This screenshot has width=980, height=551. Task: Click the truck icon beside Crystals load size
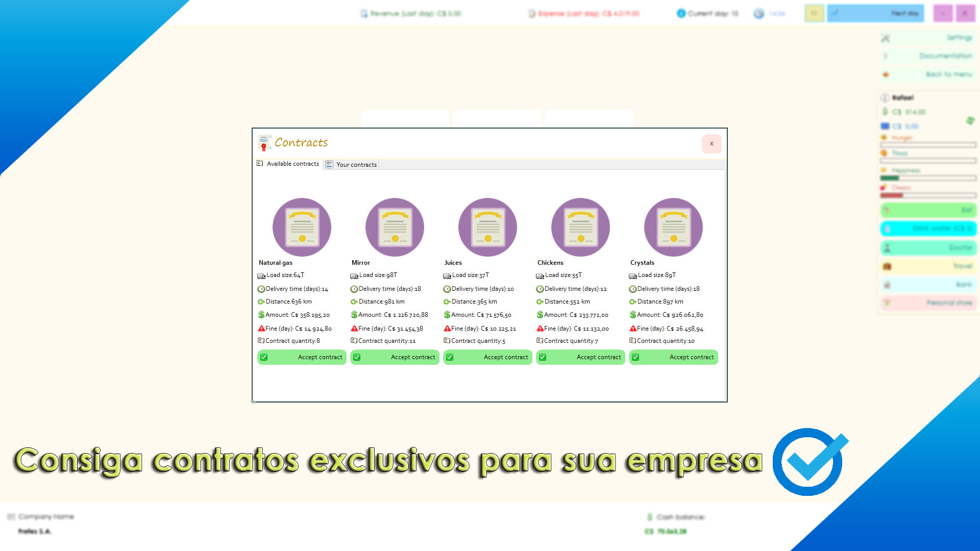coord(633,275)
